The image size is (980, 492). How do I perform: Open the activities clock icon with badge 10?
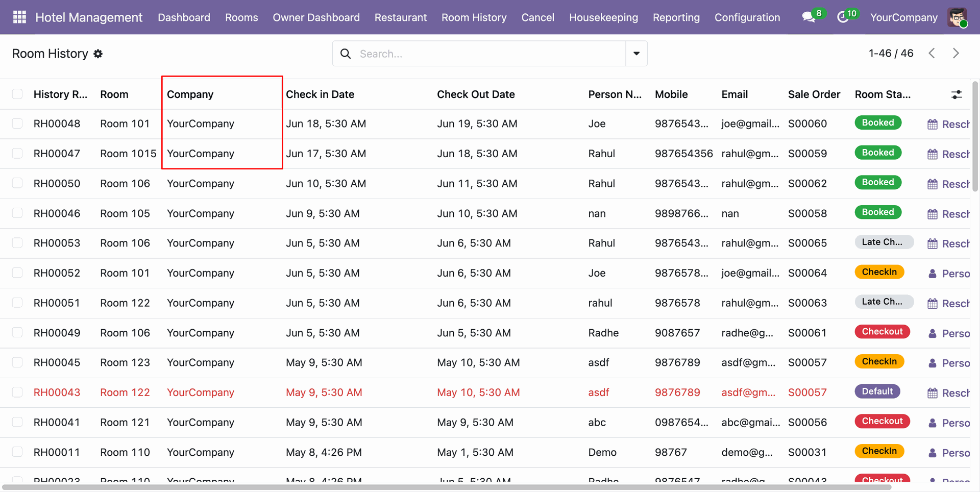point(843,17)
